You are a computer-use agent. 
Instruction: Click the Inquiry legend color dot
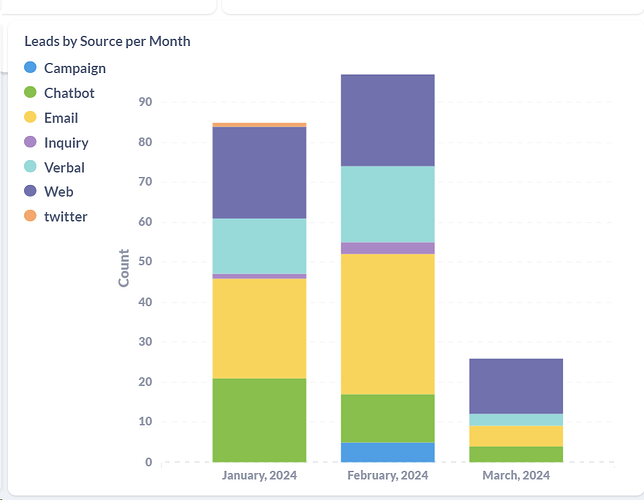pyautogui.click(x=30, y=142)
